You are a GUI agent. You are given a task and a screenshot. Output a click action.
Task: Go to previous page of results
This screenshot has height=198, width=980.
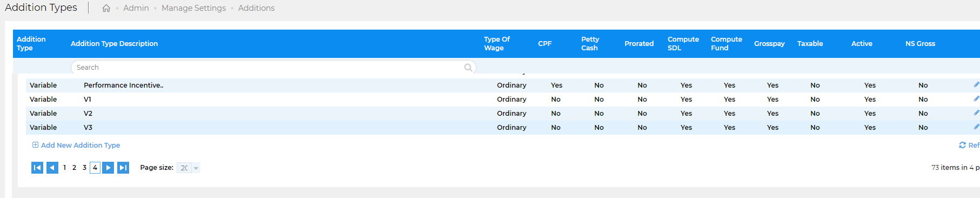pyautogui.click(x=52, y=168)
